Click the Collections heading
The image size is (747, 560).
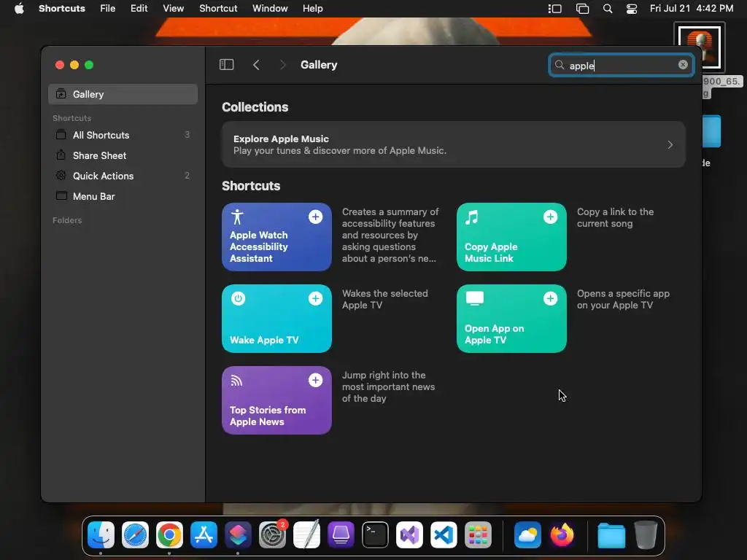coord(255,107)
